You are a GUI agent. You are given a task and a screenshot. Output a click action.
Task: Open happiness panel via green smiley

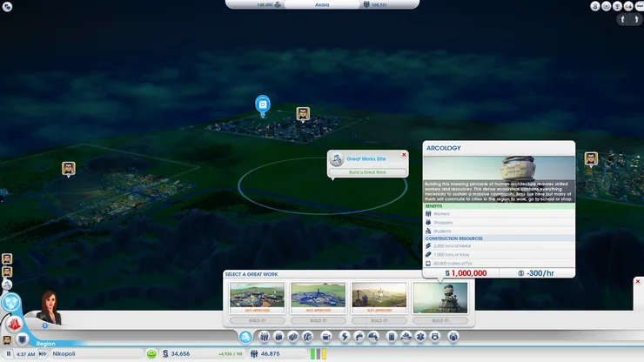coord(151,354)
